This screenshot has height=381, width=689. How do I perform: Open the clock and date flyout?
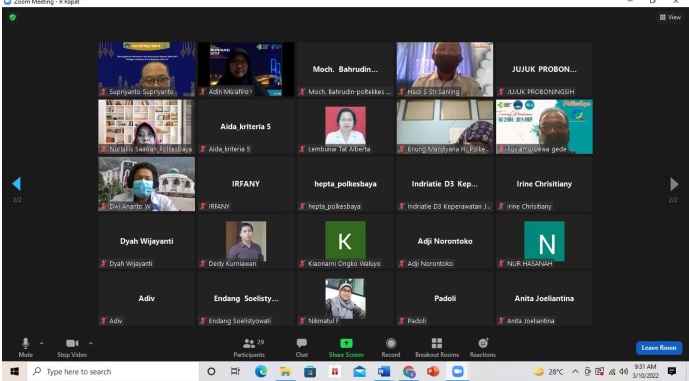[x=645, y=371]
